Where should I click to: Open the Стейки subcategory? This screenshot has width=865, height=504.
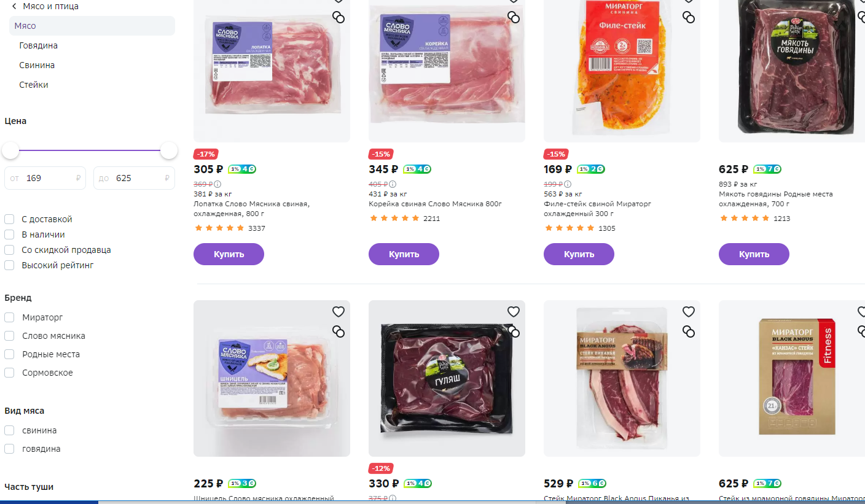click(x=33, y=85)
